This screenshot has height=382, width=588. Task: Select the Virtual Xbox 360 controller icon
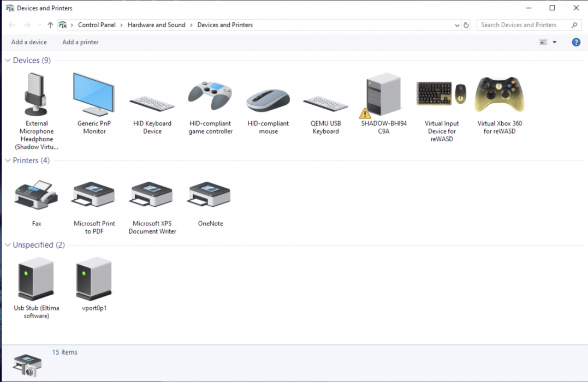(x=499, y=94)
